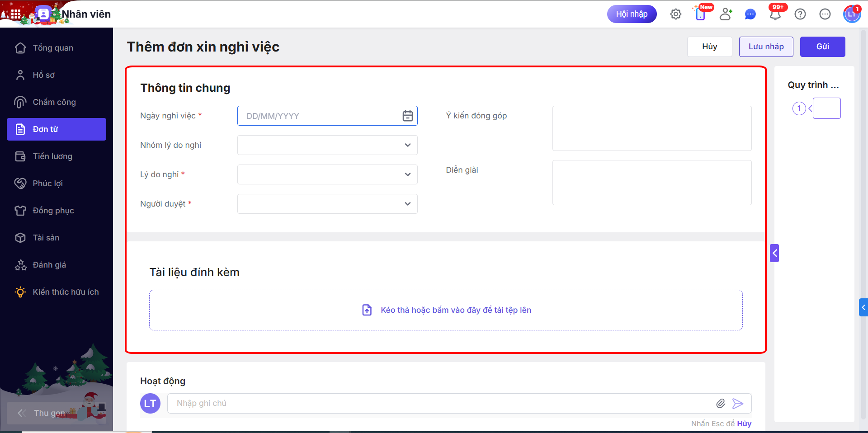
Task: Open the notifications bell
Action: click(775, 14)
